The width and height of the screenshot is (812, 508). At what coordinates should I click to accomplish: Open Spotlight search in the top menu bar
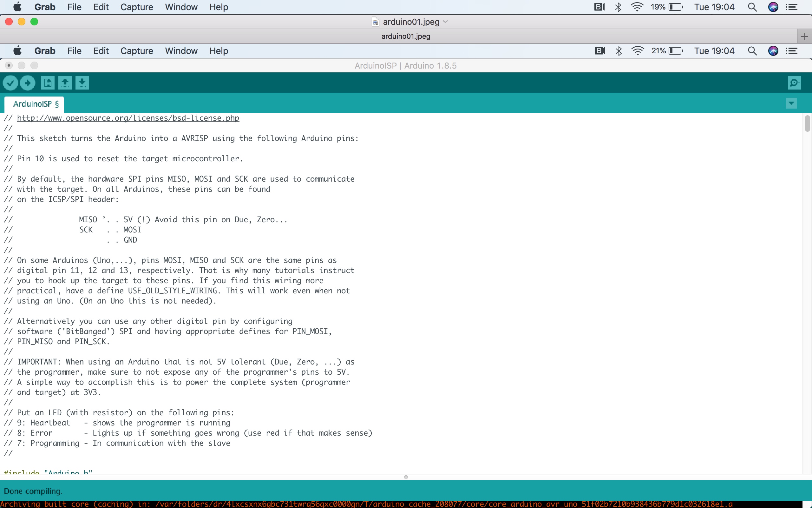[752, 7]
